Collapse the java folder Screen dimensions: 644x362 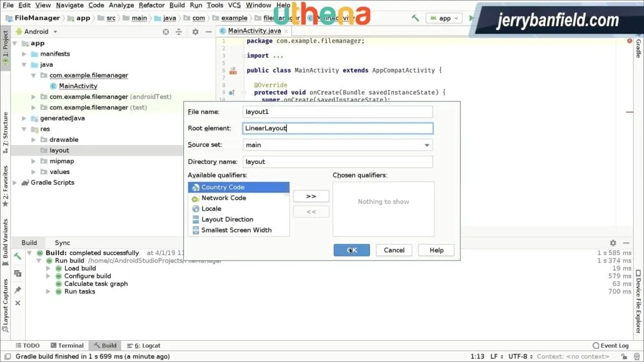pyautogui.click(x=24, y=64)
